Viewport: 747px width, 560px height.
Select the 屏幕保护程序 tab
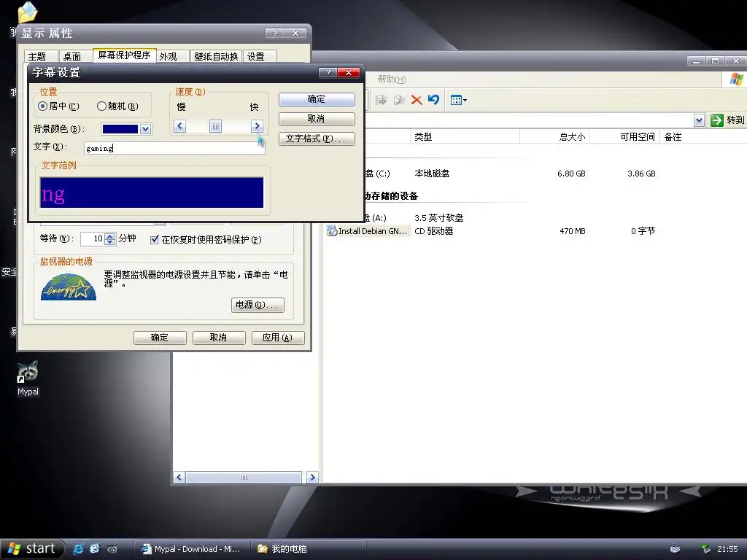coord(124,55)
